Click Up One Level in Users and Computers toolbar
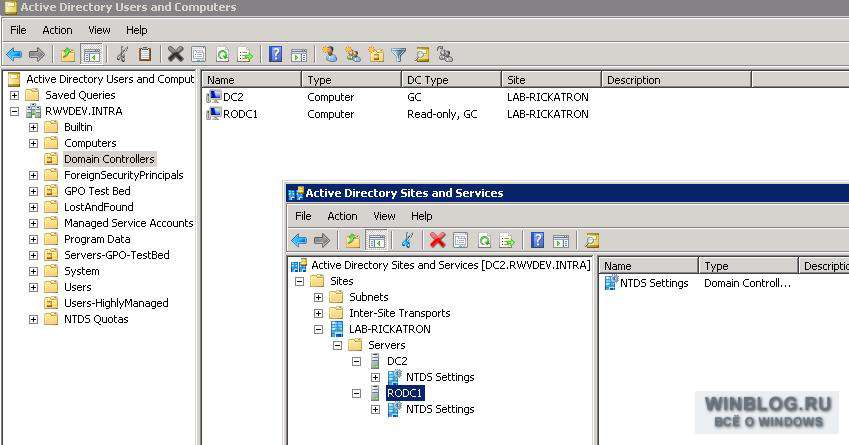The width and height of the screenshot is (849, 445). point(68,55)
